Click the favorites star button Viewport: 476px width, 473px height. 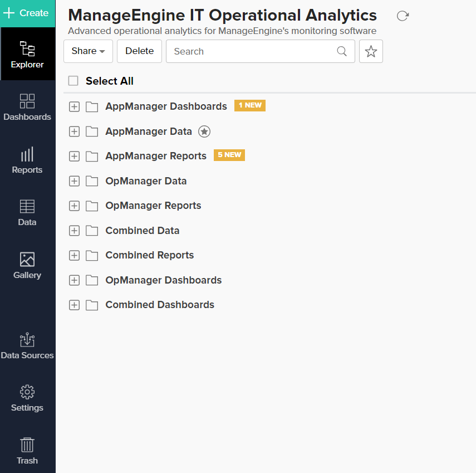coord(371,51)
